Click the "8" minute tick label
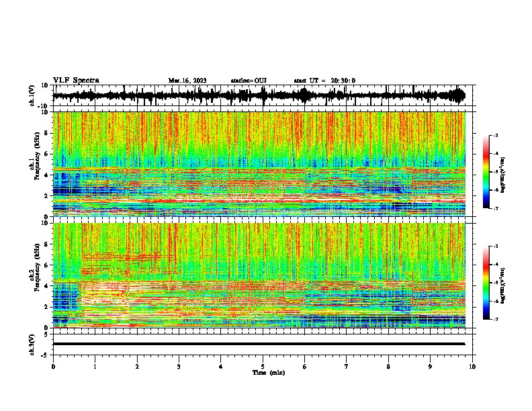532x411 pixels. tap(388, 367)
